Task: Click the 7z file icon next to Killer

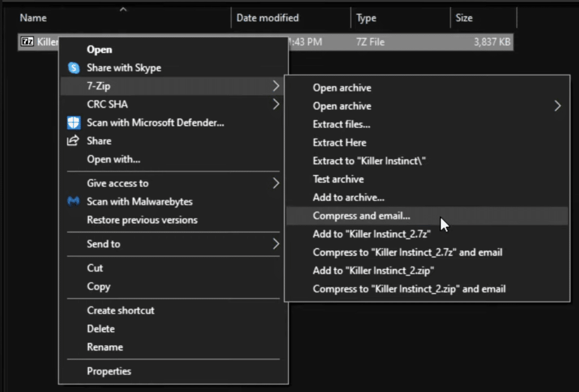Action: tap(27, 41)
